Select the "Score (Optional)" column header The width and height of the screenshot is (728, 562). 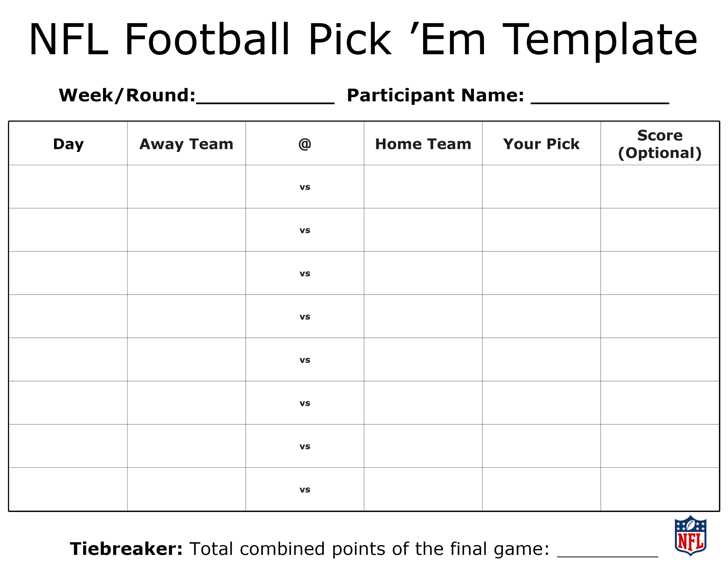click(x=660, y=144)
